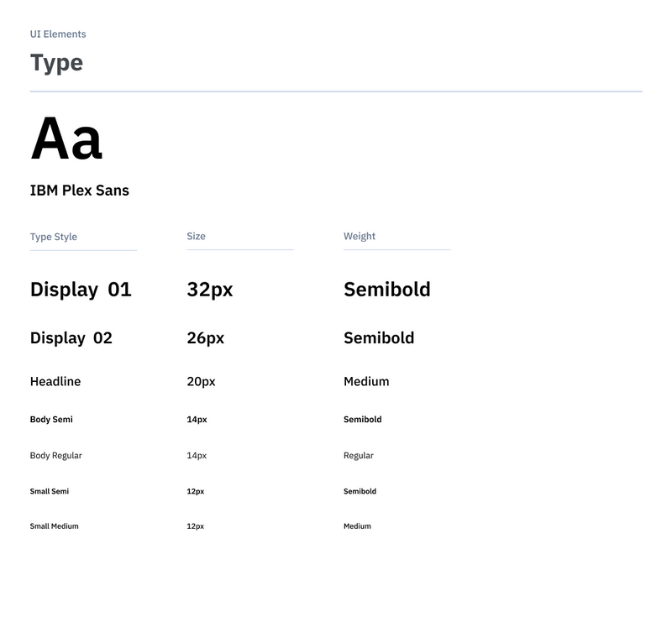Select the Headline type style
Viewport: 672px width, 622px height.
pos(55,381)
